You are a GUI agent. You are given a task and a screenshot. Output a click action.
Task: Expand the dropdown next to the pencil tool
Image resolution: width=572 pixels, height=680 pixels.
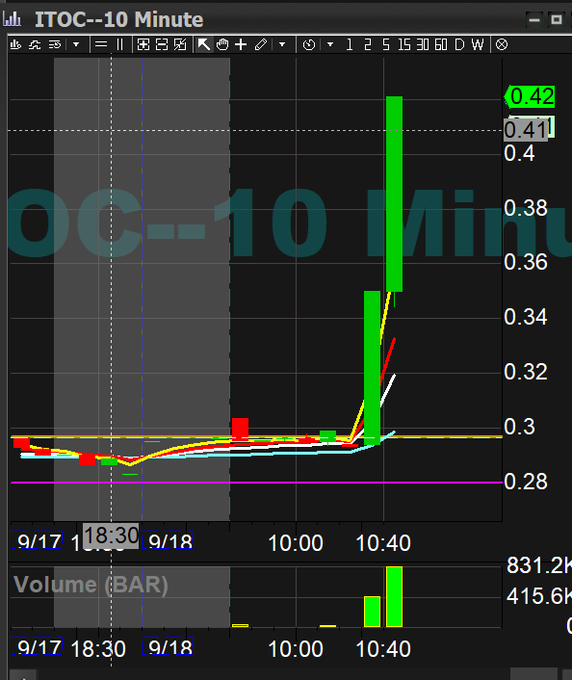tap(282, 44)
